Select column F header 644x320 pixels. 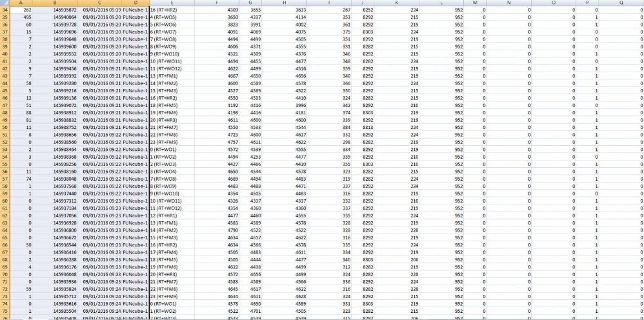coord(217,3)
